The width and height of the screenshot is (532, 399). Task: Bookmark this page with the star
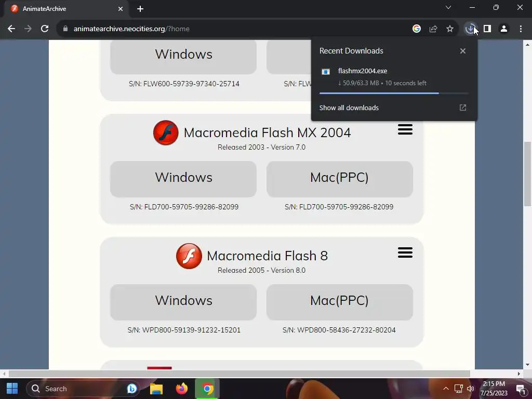pos(450,29)
